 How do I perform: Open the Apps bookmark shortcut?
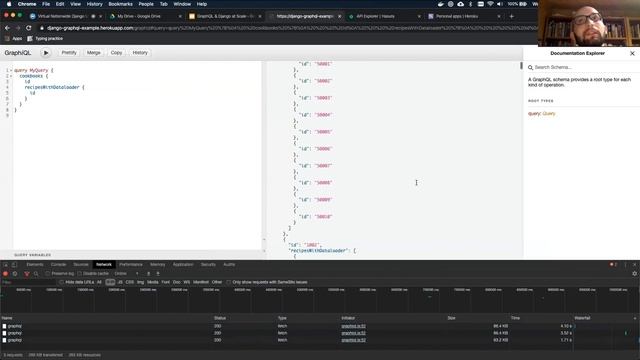click(13, 38)
